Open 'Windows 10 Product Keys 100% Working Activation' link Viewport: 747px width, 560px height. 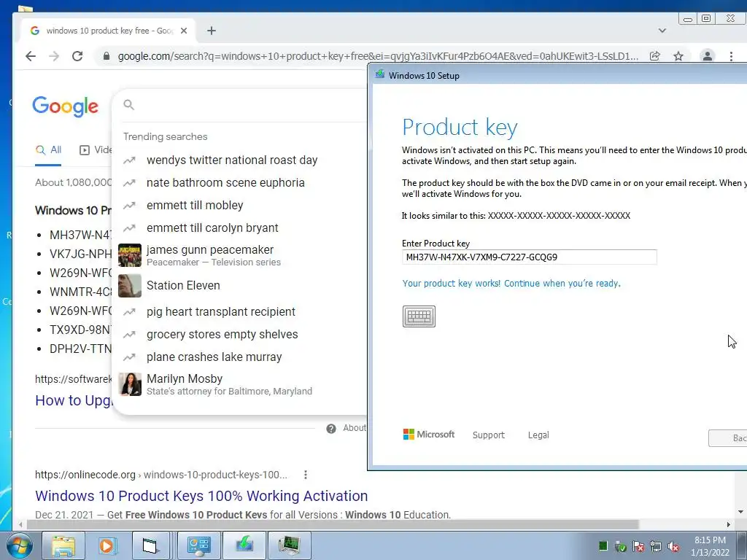click(201, 496)
